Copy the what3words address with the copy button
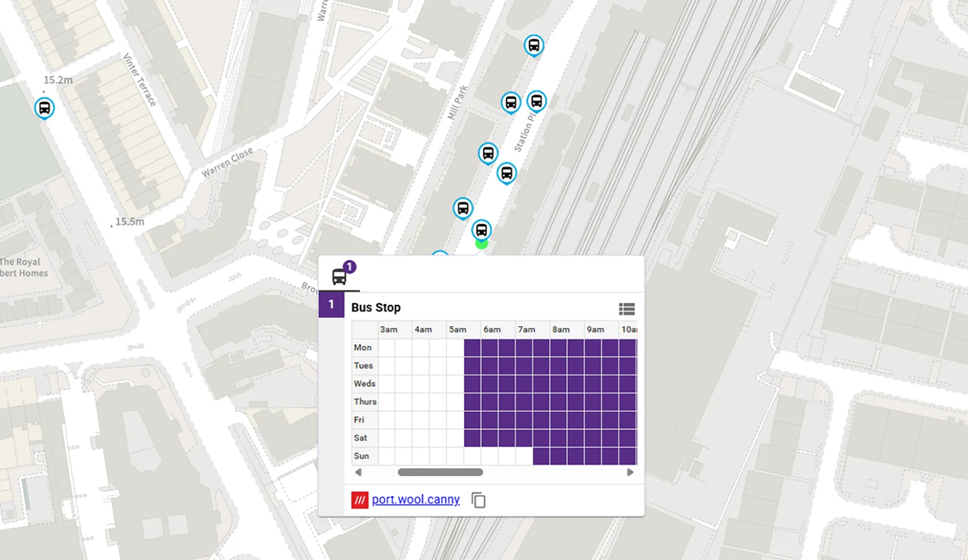The height and width of the screenshot is (560, 968). click(x=478, y=500)
